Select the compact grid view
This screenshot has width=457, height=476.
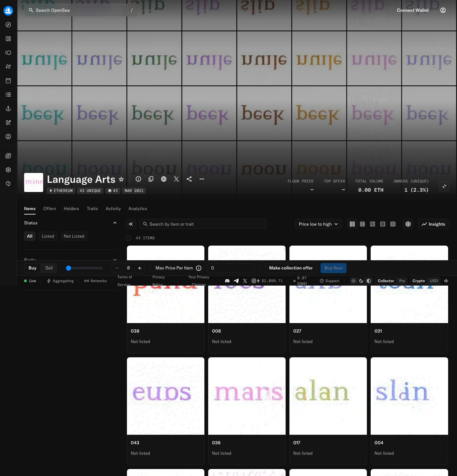tap(362, 224)
